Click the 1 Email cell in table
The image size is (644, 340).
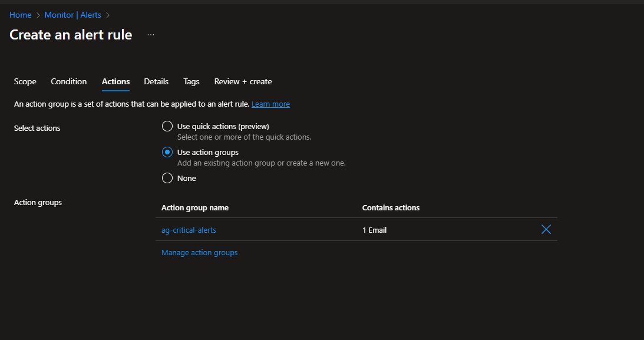pyautogui.click(x=374, y=230)
